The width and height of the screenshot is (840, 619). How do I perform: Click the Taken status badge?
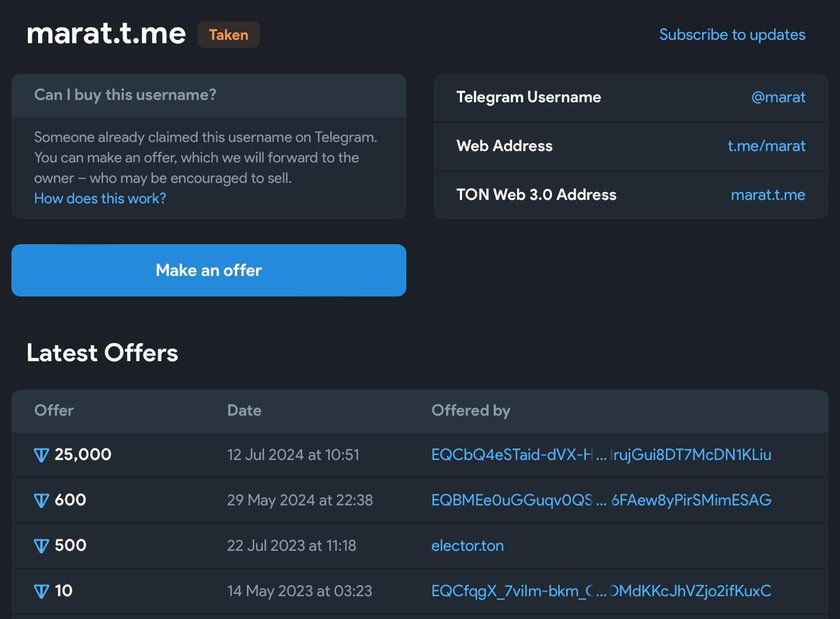point(228,35)
